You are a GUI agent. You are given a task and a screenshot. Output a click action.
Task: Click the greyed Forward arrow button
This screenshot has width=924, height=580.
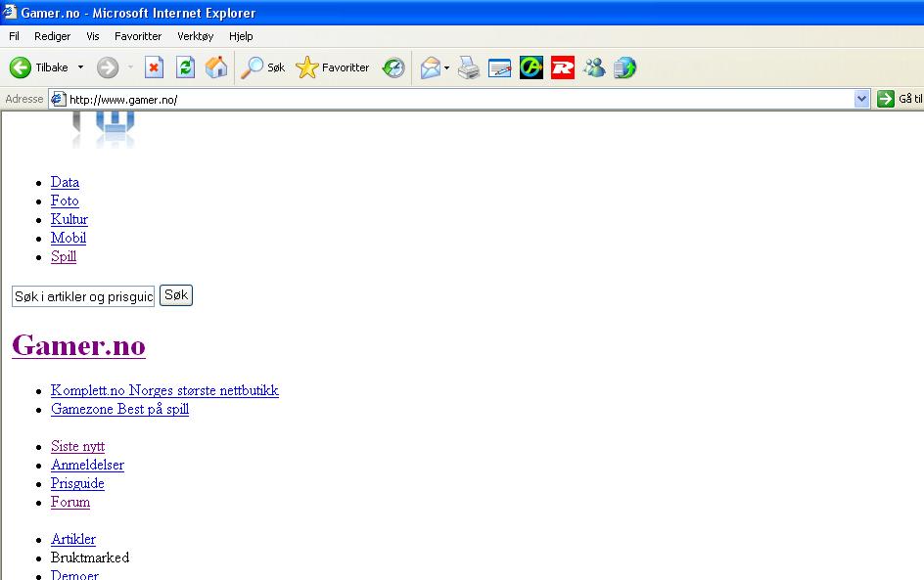point(108,67)
